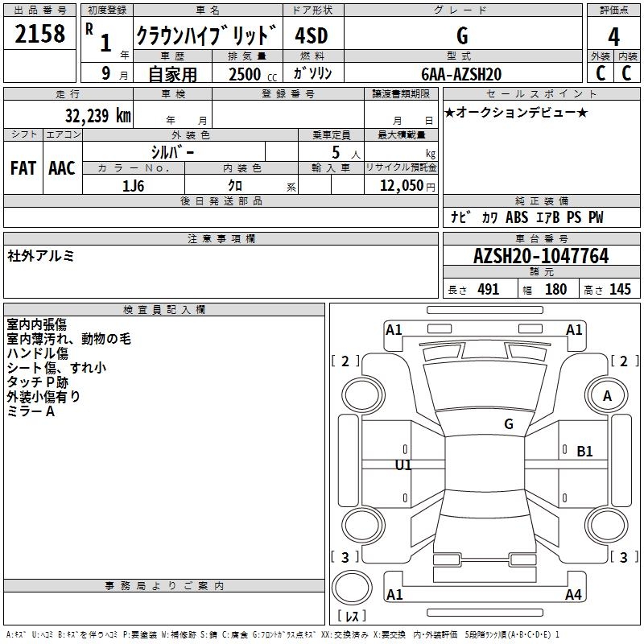Click sales point オークションデビュー text

[x=516, y=112]
